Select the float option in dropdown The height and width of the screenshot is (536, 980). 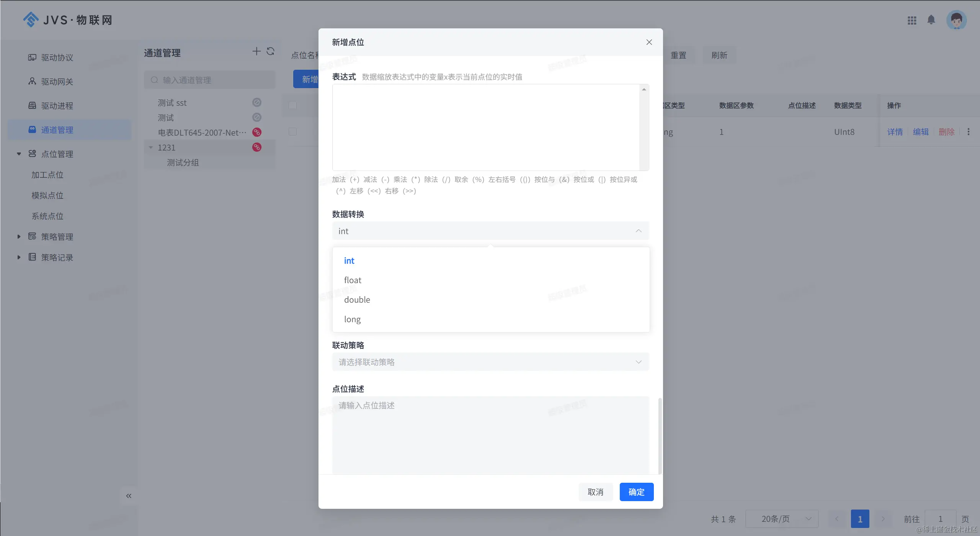353,280
